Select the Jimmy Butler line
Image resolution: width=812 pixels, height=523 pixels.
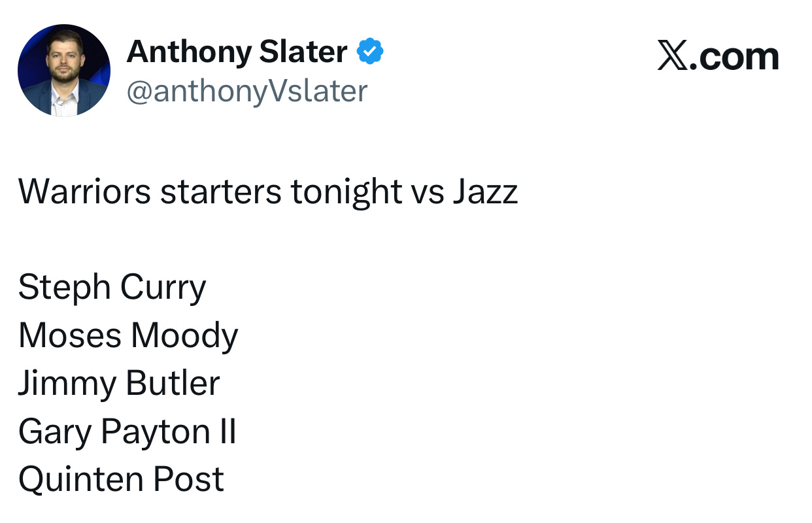coord(118,383)
